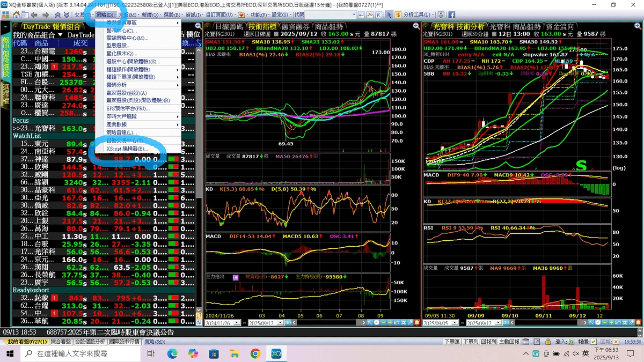Switch to 商品盤勢 tab in middle panel

[329, 26]
